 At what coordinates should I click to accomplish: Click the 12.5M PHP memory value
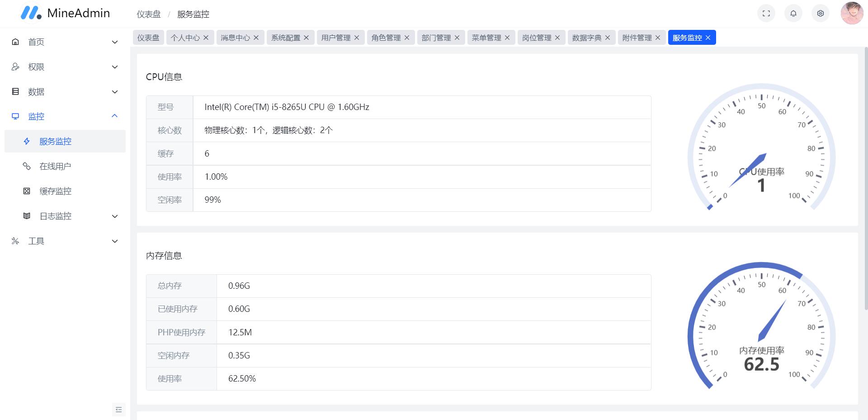pyautogui.click(x=240, y=333)
